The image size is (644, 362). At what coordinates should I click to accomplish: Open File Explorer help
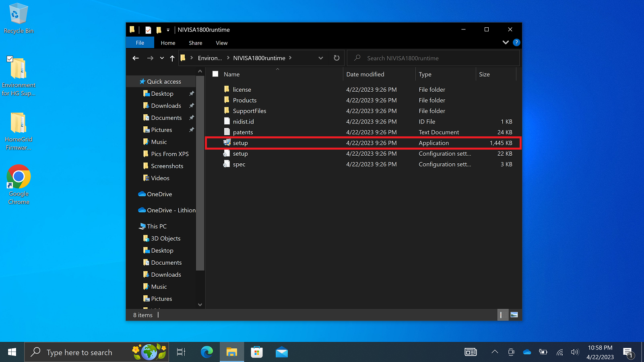(x=516, y=42)
